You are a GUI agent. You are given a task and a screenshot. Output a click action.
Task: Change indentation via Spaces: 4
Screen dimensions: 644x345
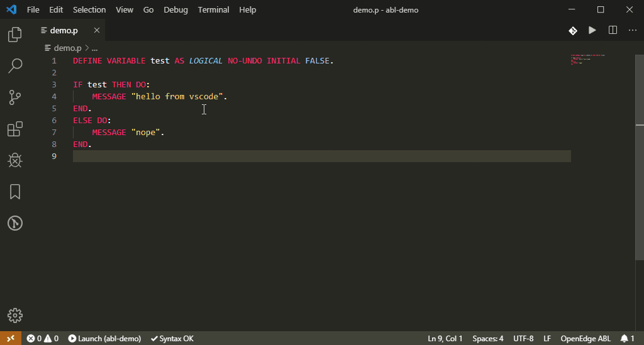487,339
